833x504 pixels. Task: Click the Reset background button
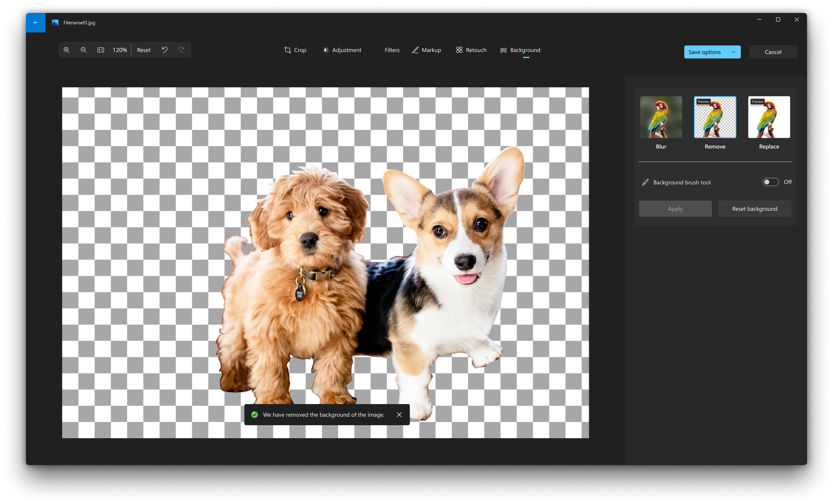755,209
